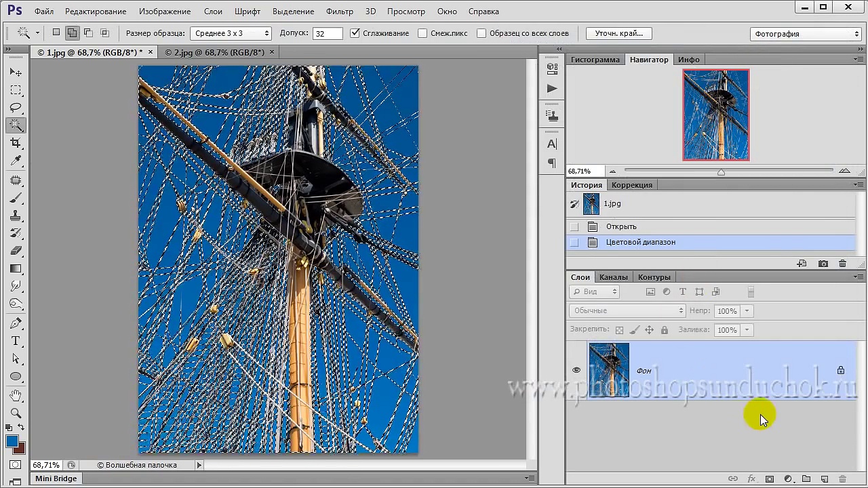Add layer mask icon
Image resolution: width=868 pixels, height=488 pixels.
tap(770, 479)
